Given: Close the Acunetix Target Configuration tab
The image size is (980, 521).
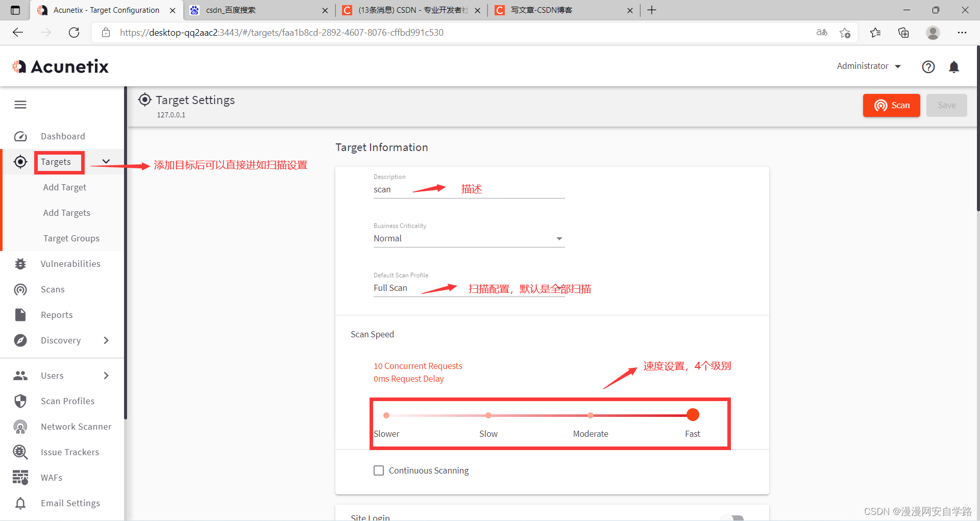Looking at the screenshot, I should (x=173, y=10).
